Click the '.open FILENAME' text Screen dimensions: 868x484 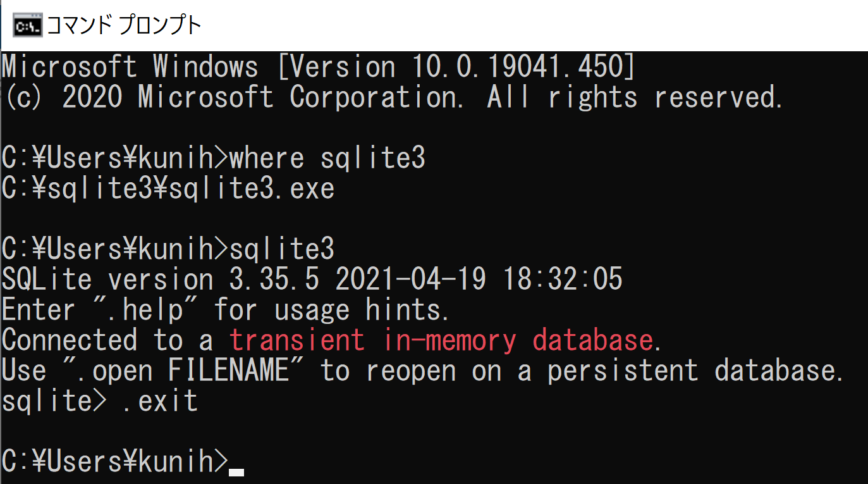(x=185, y=371)
